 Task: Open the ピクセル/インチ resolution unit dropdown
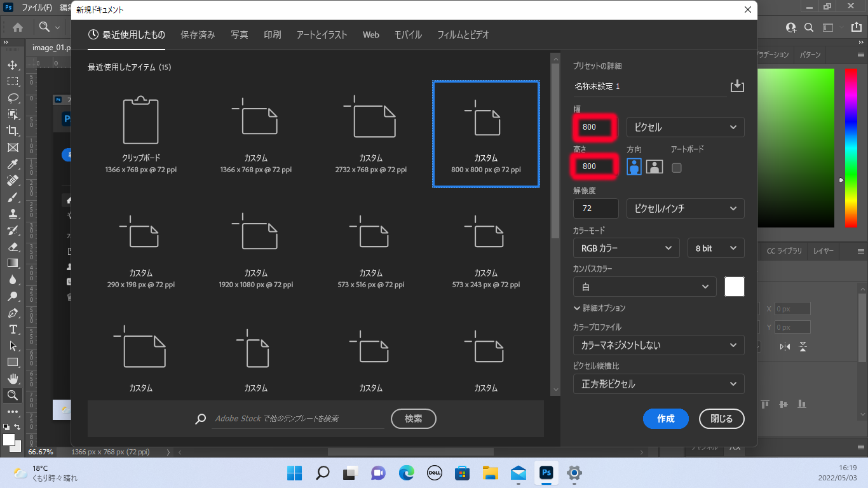[686, 208]
